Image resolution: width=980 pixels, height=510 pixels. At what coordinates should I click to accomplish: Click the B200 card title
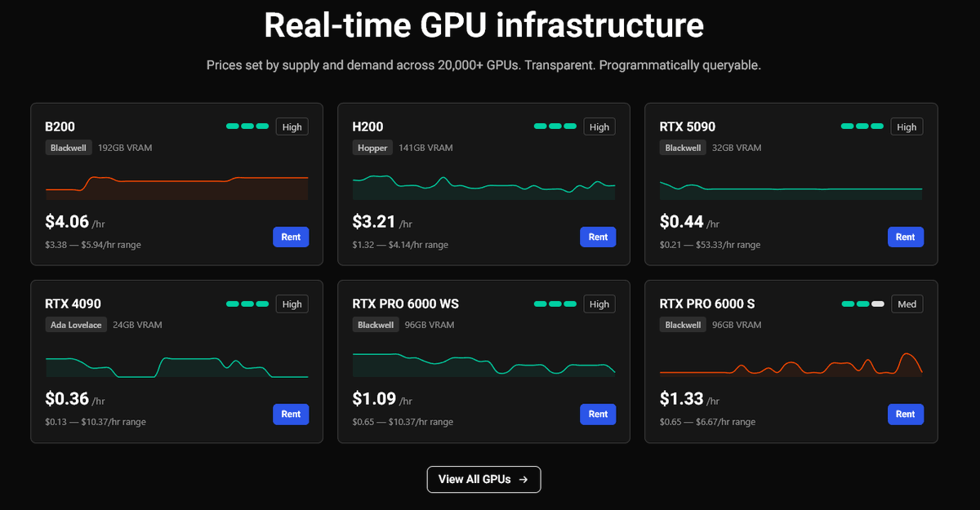[60, 126]
